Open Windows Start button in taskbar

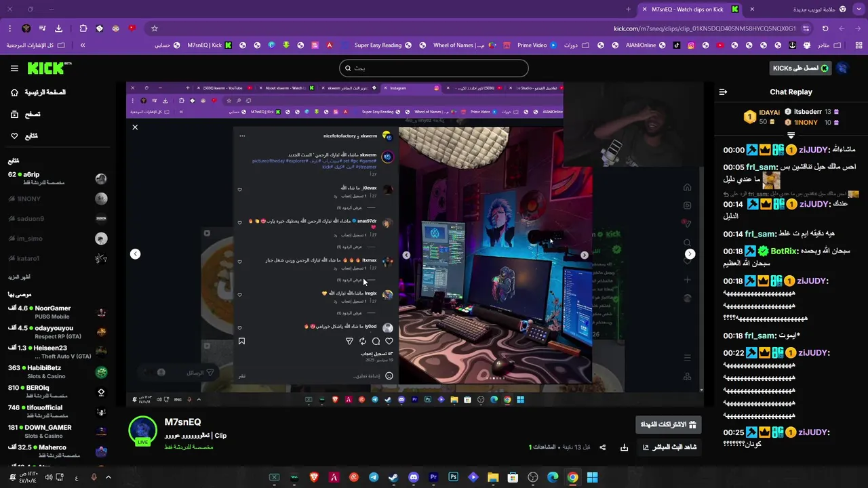pyautogui.click(x=592, y=477)
